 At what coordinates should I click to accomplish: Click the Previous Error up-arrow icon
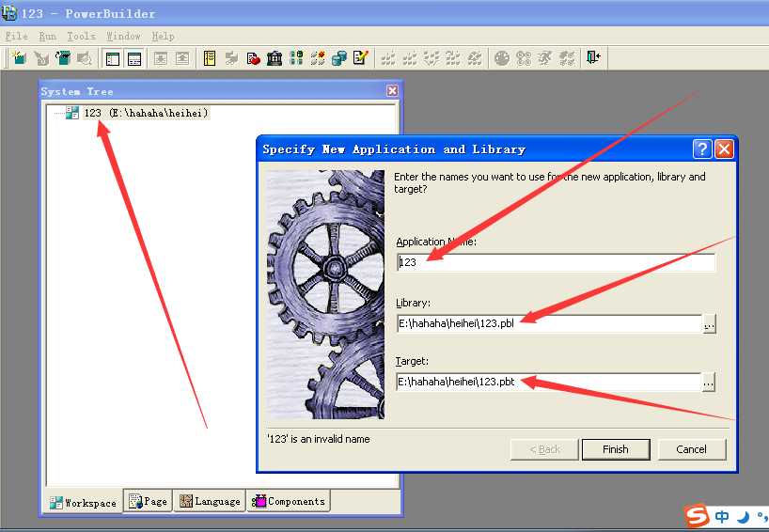point(182,58)
